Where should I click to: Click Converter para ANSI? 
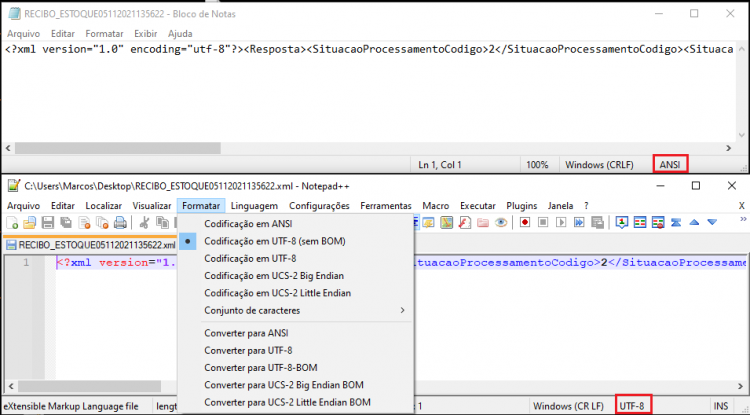294,333
